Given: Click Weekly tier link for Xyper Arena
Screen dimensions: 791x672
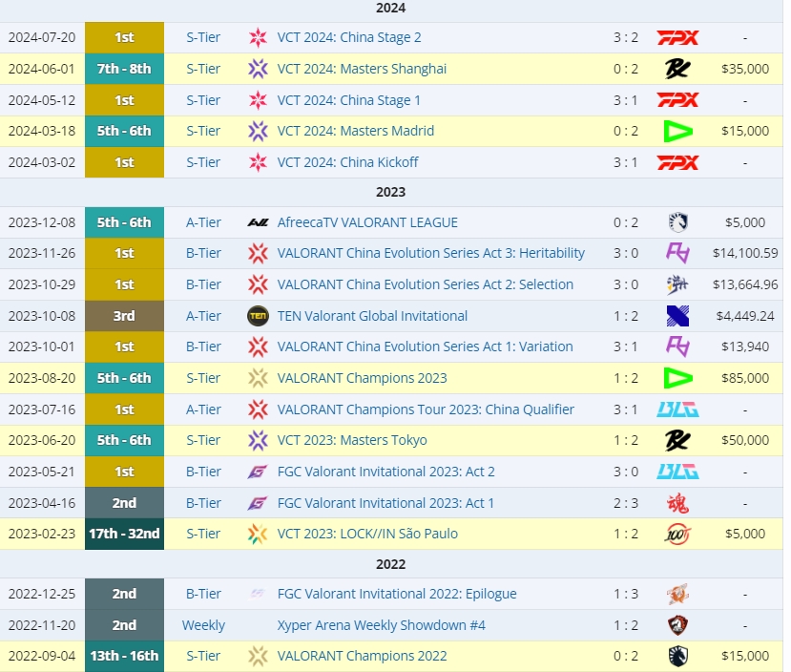Looking at the screenshot, I should (x=203, y=625).
